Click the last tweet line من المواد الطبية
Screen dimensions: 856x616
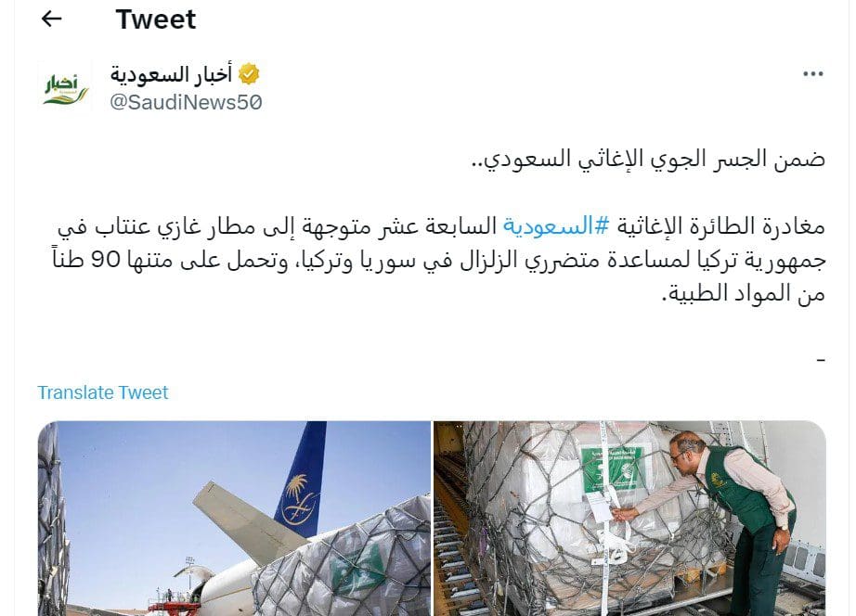pos(743,294)
